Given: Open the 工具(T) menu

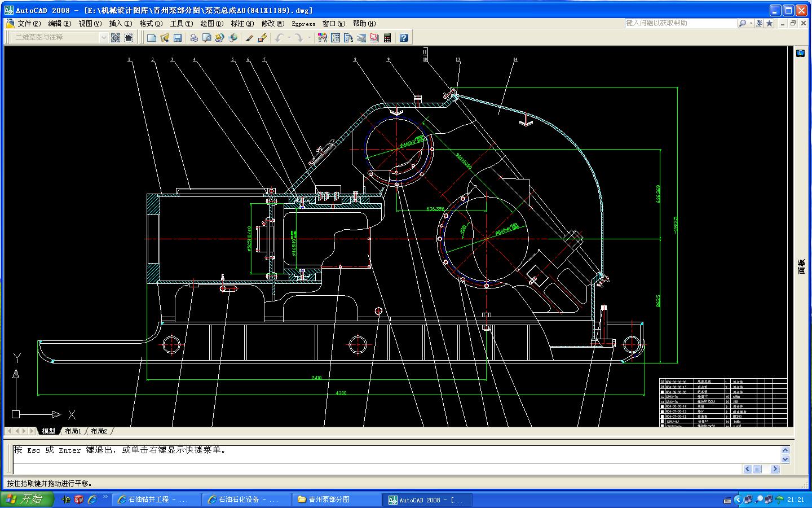Looking at the screenshot, I should coord(181,24).
